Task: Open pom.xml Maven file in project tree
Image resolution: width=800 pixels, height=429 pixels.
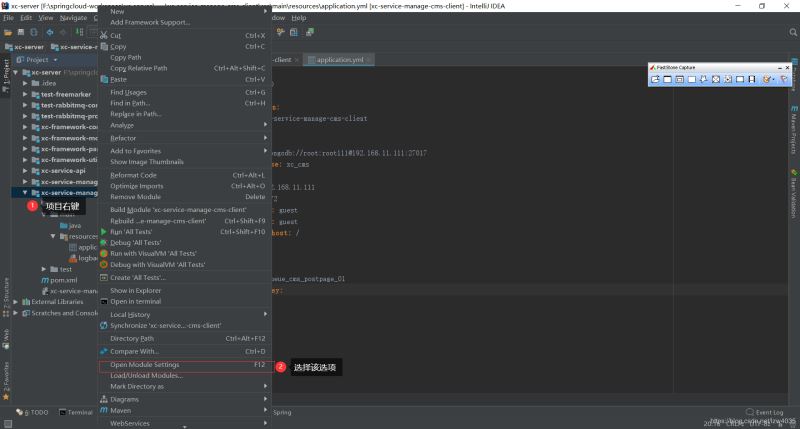Action: tap(63, 280)
